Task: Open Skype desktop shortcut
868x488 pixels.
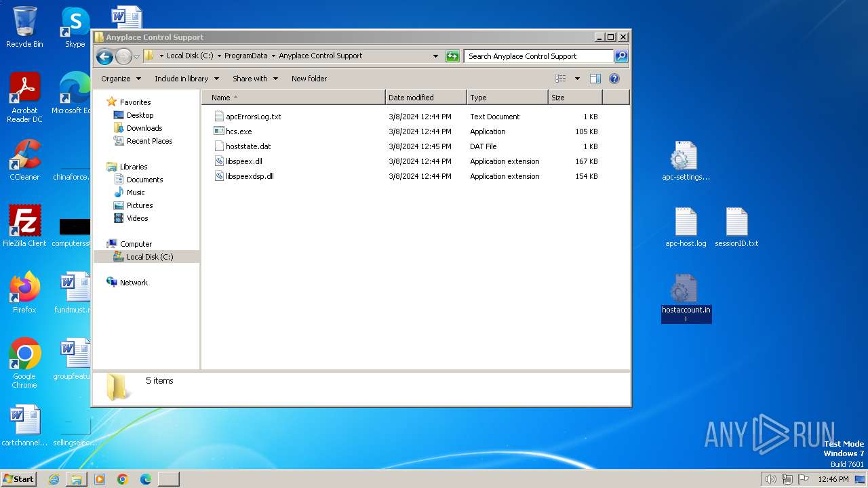Action: [x=75, y=27]
